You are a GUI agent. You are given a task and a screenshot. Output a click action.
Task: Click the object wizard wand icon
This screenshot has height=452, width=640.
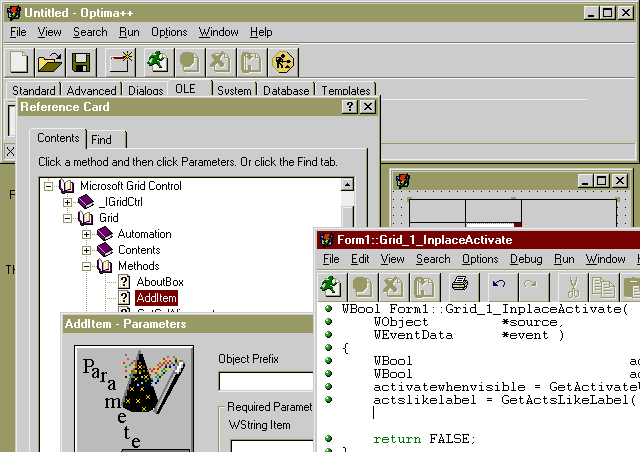121,62
